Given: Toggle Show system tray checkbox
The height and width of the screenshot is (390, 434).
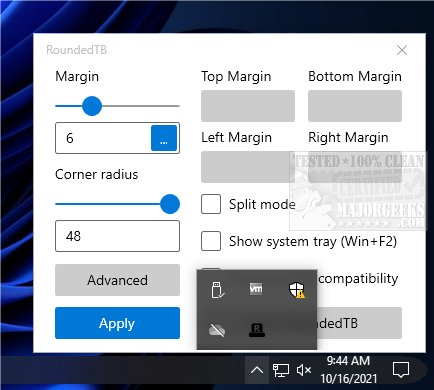Looking at the screenshot, I should 211,241.
